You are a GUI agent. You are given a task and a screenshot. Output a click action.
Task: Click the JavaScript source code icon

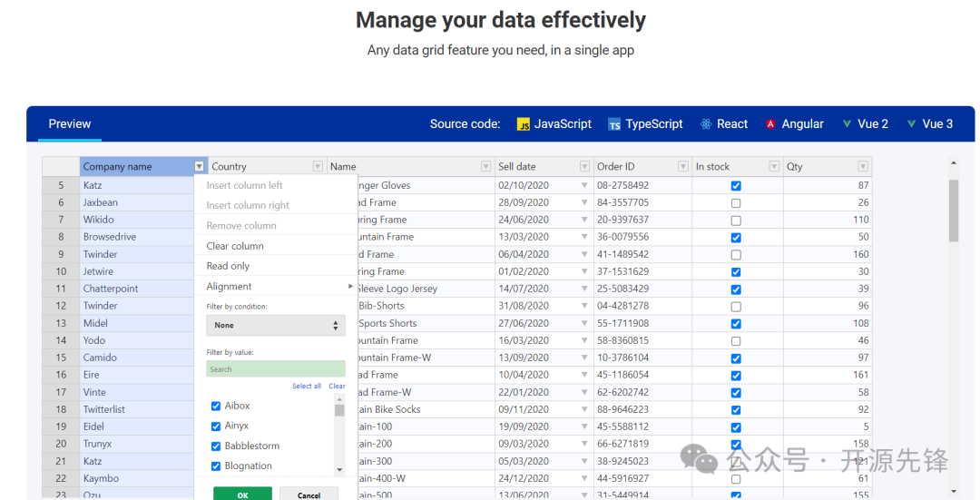coord(524,124)
